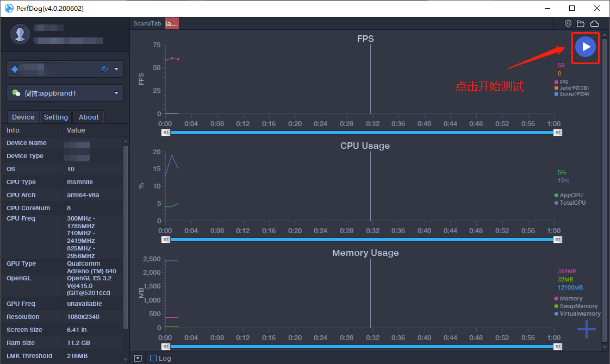Click left handle of CPU Usage time slider
610x364 pixels.
point(166,240)
